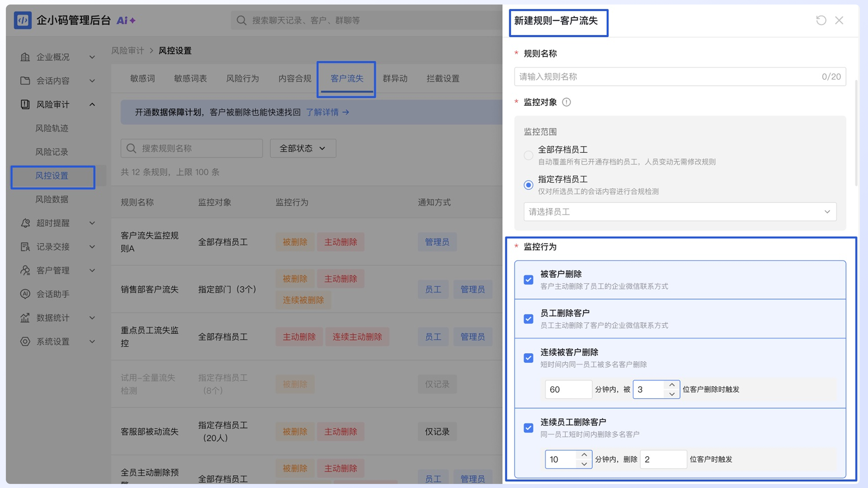Click the 会话内容 folder icon

coord(25,80)
